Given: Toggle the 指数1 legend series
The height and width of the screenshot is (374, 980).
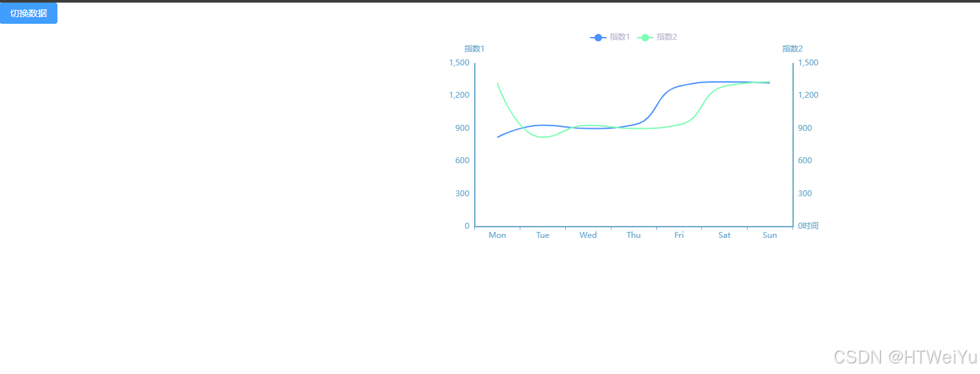Looking at the screenshot, I should [x=610, y=37].
